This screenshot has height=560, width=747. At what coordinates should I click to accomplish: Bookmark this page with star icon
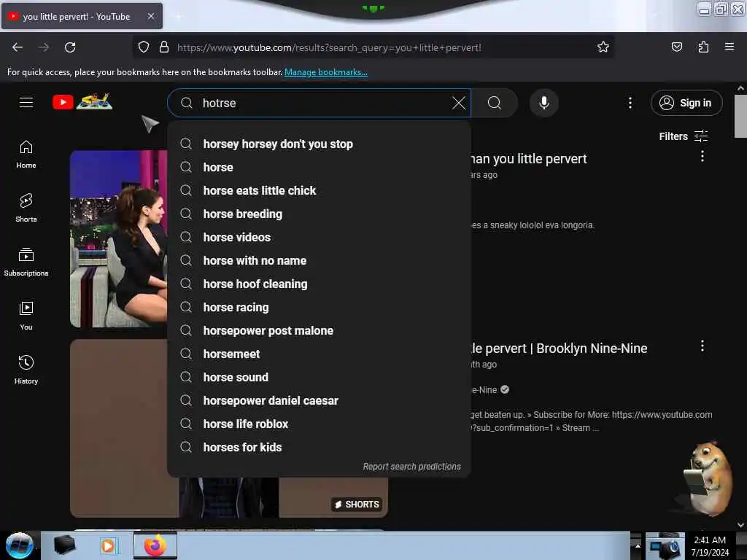(603, 47)
